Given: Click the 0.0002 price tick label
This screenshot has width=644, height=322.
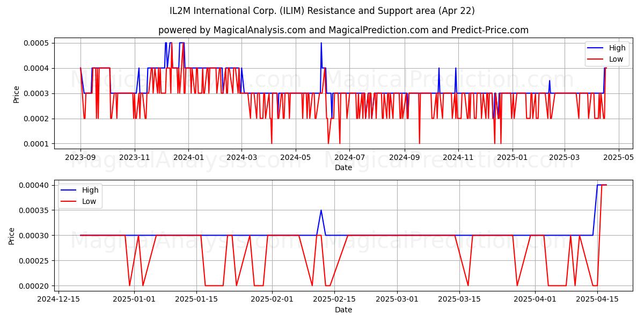Looking at the screenshot, I should click(38, 119).
